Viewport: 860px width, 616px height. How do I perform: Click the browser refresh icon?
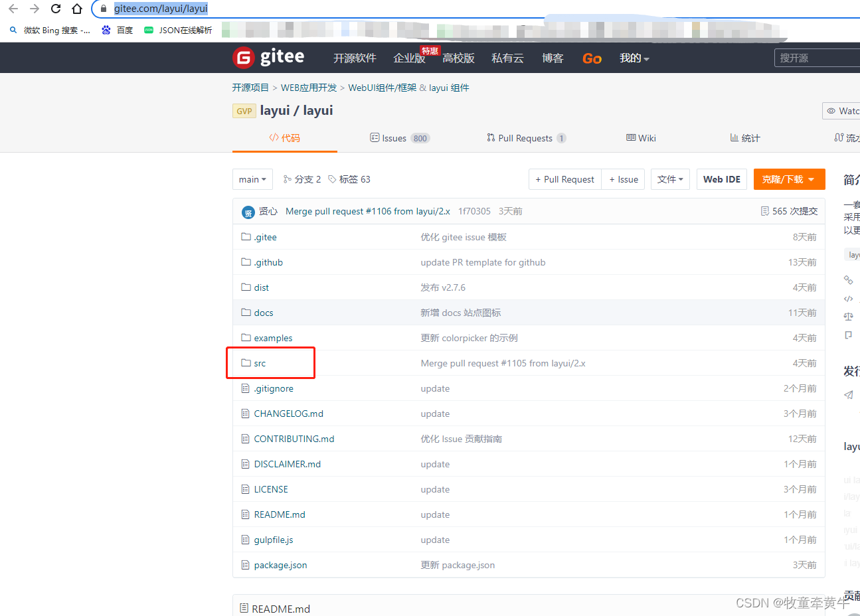click(x=54, y=9)
